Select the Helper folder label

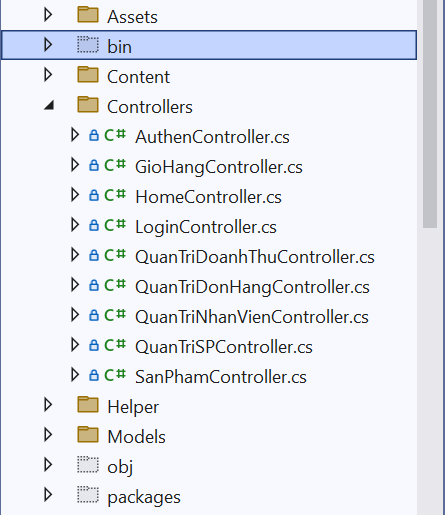(x=133, y=407)
